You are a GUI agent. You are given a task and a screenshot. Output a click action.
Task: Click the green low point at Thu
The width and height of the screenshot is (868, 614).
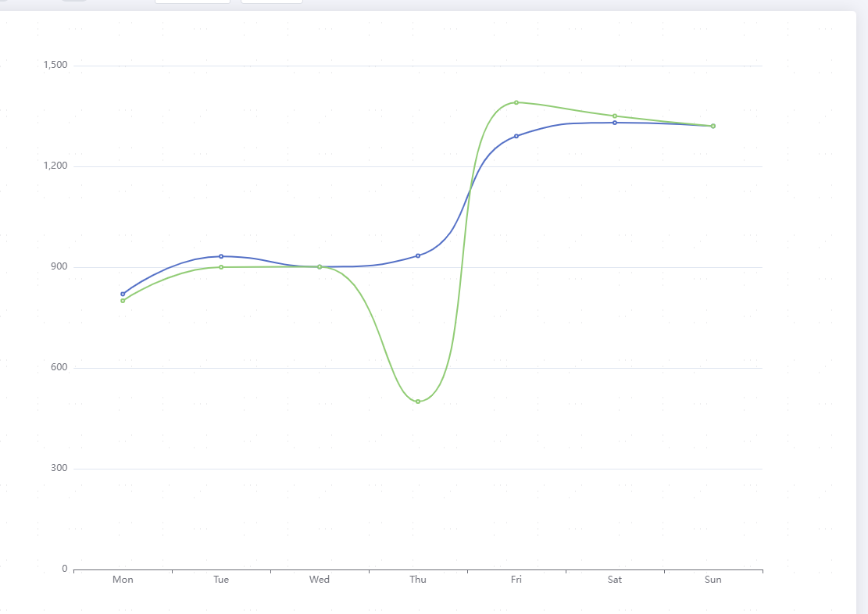point(418,402)
